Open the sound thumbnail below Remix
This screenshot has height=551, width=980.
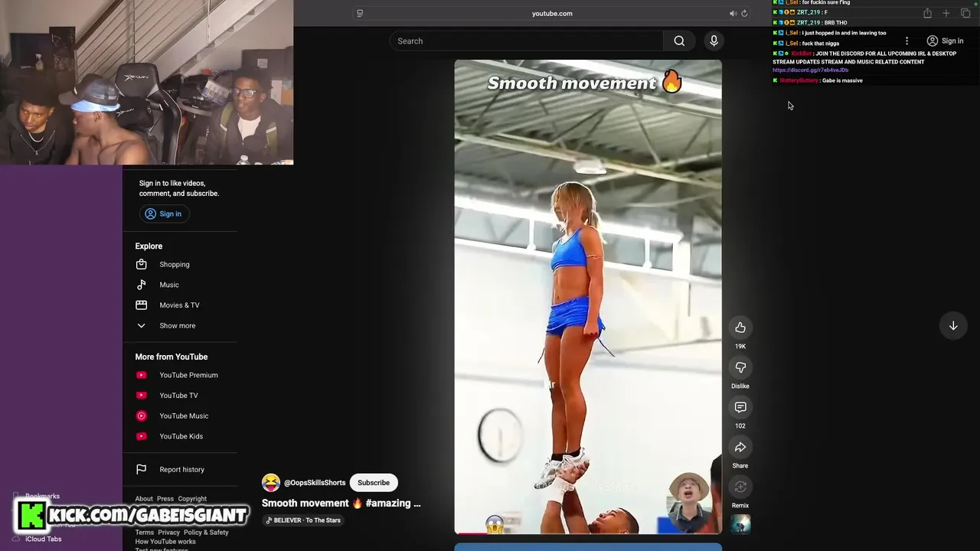(x=740, y=524)
